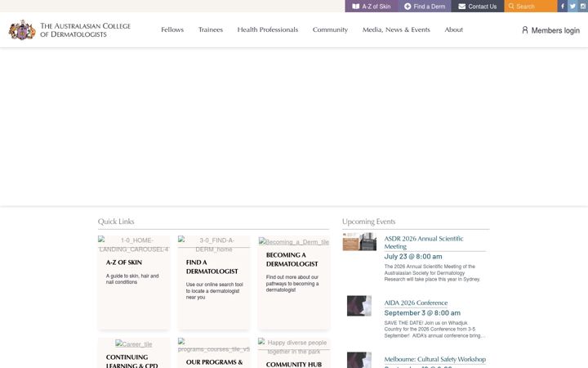Expand the Fellows menu
Screen dimensions: 588x368
point(172,29)
